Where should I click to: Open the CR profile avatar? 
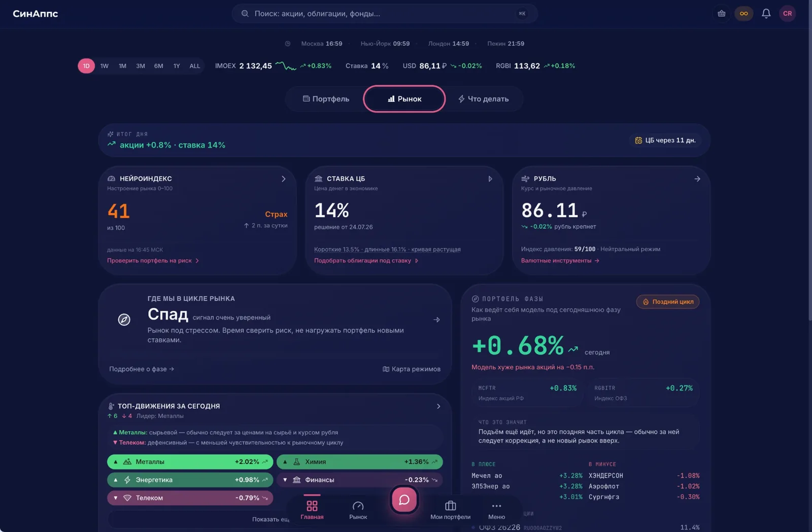click(x=787, y=14)
